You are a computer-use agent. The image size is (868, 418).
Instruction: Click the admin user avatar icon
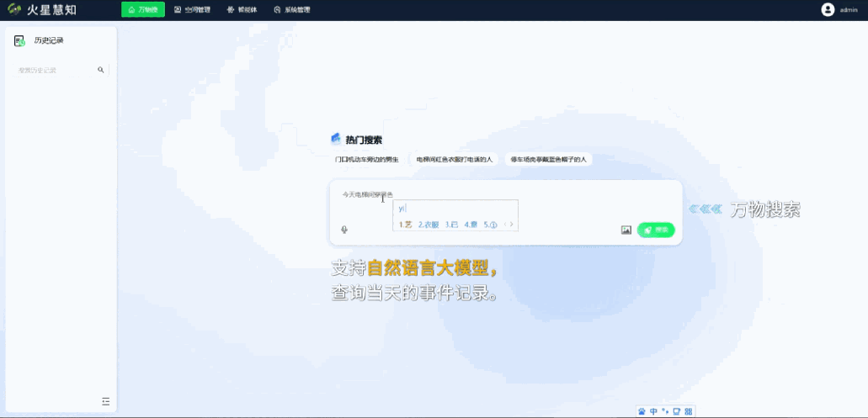828,9
